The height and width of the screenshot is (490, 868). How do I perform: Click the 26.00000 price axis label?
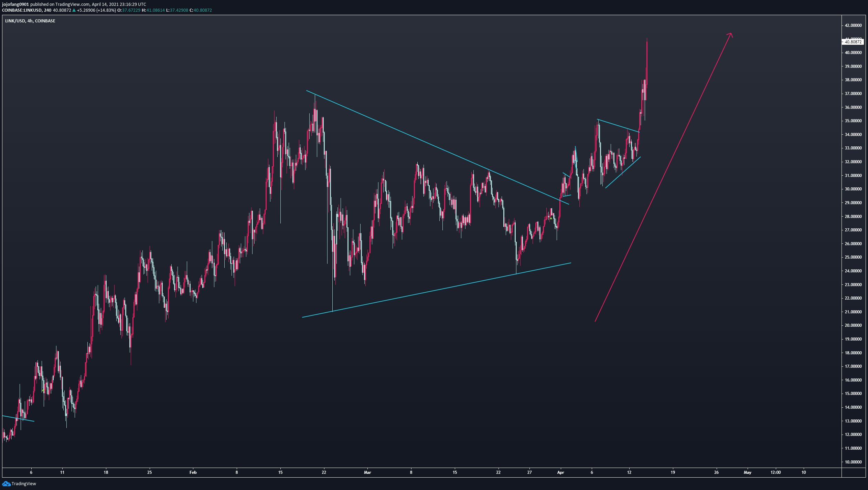point(853,244)
